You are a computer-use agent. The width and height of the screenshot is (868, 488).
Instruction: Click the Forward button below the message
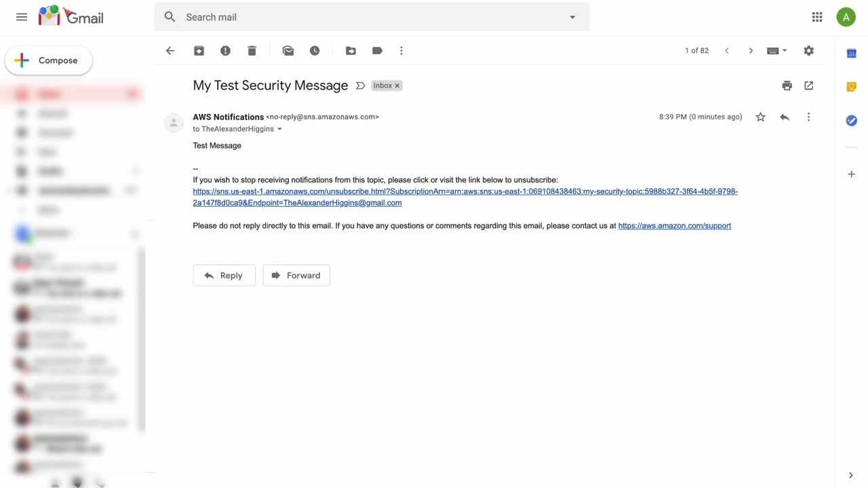296,275
